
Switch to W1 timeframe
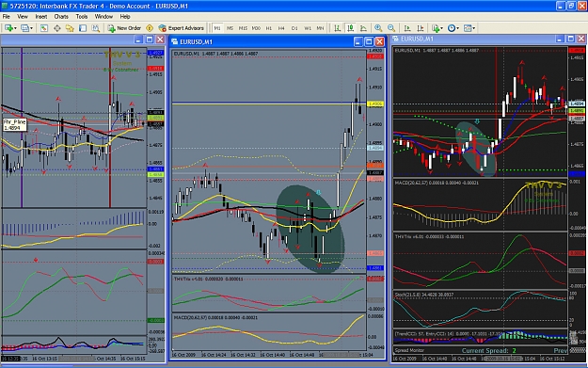coord(308,28)
